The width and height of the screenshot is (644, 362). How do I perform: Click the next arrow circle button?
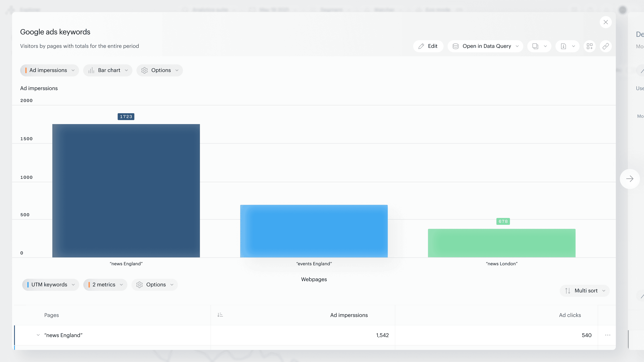tap(630, 179)
